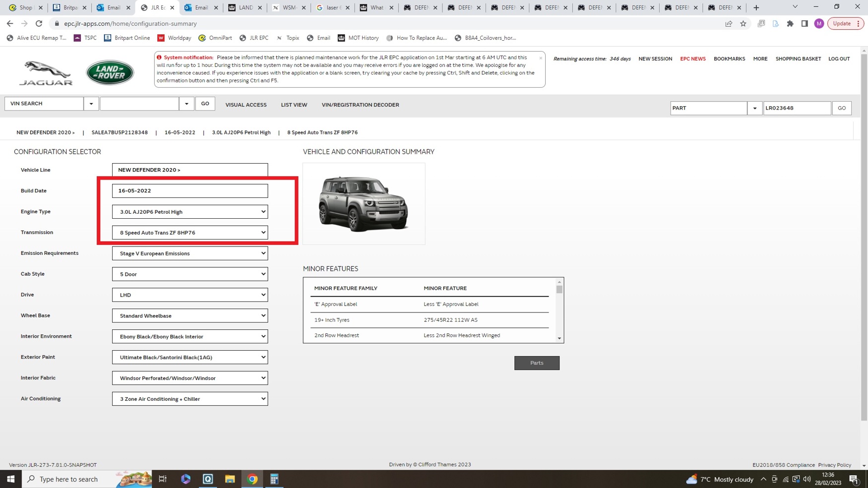This screenshot has height=488, width=868.
Task: Open the Cab Style dropdown
Action: [190, 274]
